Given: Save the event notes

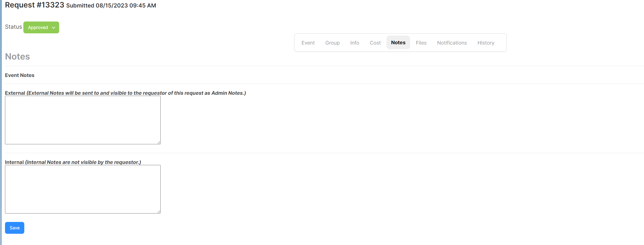Looking at the screenshot, I should [15, 228].
